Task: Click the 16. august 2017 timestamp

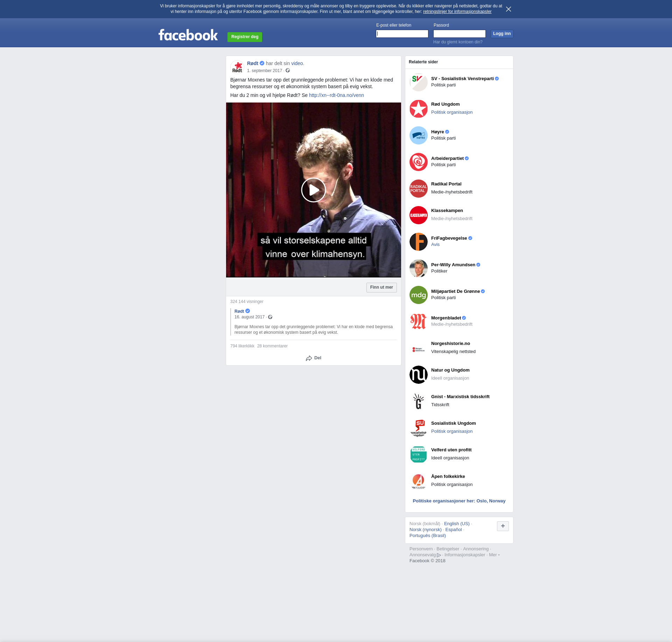Action: click(250, 317)
